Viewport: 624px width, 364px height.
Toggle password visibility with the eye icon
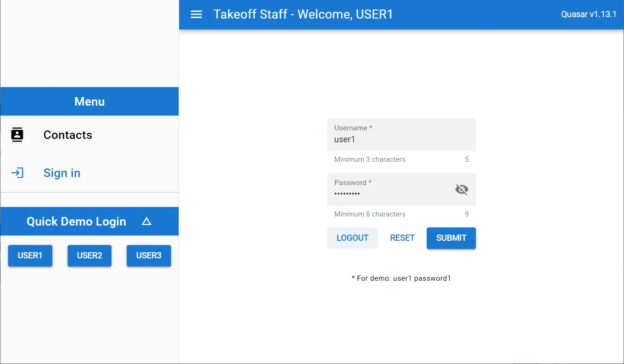(x=461, y=189)
